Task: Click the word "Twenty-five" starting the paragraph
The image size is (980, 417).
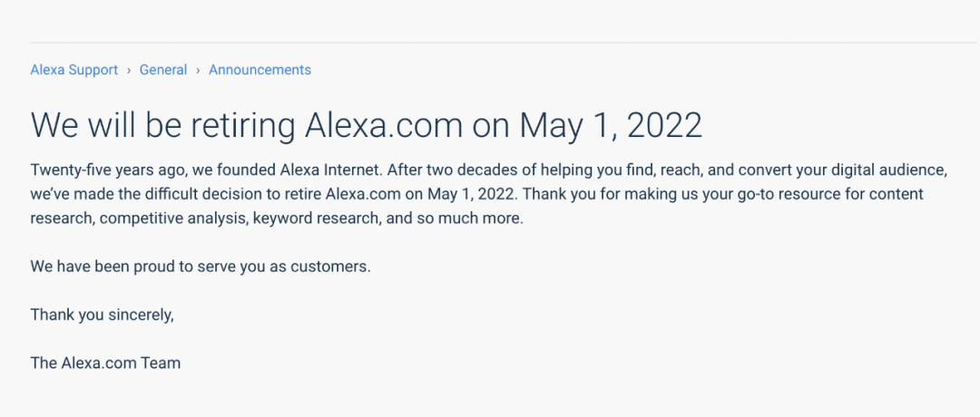Action: [x=67, y=170]
